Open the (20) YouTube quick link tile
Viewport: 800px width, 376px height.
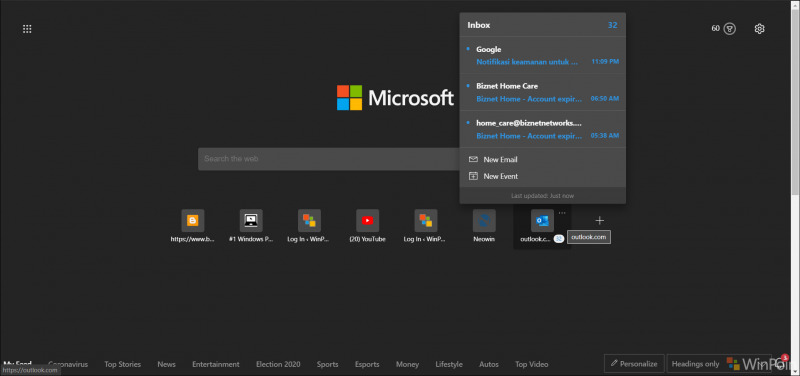pyautogui.click(x=367, y=227)
